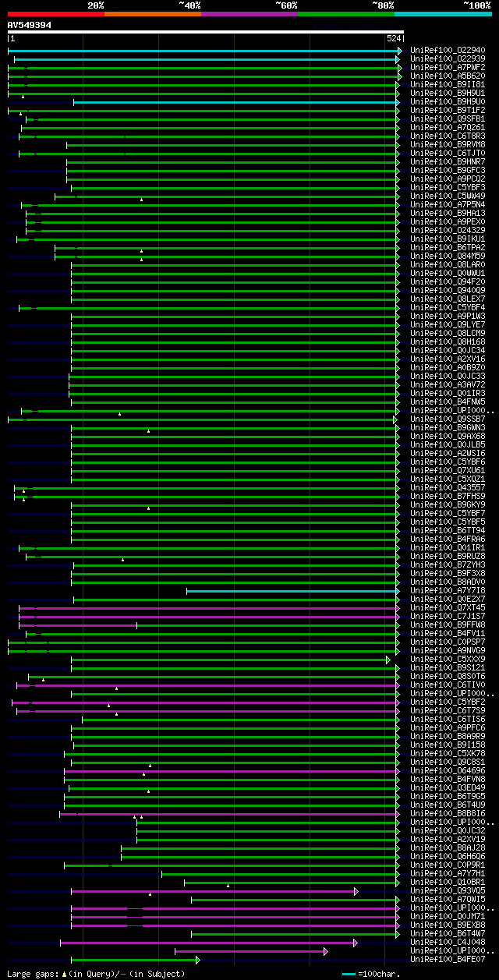
Task: Open UniRef100_Q9SSB7 label
Action: 448,419
